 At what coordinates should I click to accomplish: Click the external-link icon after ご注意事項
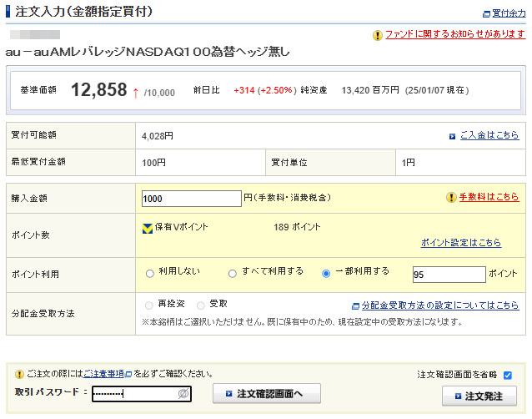[x=128, y=374]
